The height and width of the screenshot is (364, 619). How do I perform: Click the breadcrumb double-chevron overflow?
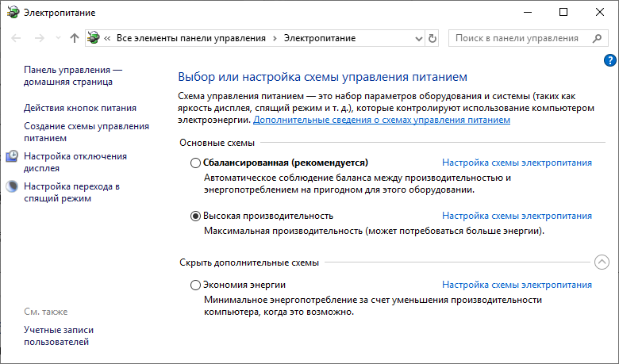tap(107, 38)
